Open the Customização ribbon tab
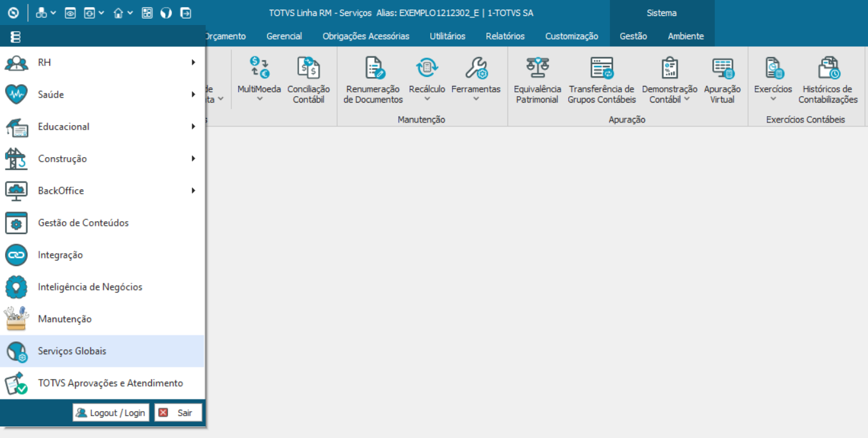Viewport: 868px width, 438px height. tap(572, 36)
